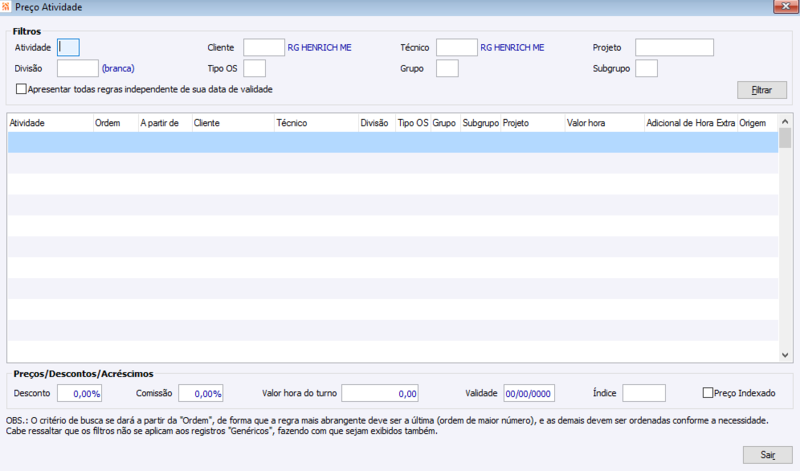Sort by the Valor hora column header
Screen dimensions: 800x471
[605, 123]
